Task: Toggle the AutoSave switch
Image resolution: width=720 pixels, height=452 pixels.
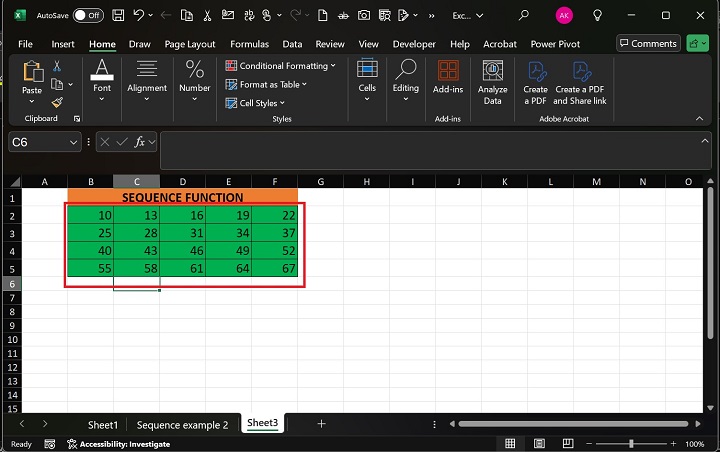Action: coord(88,16)
